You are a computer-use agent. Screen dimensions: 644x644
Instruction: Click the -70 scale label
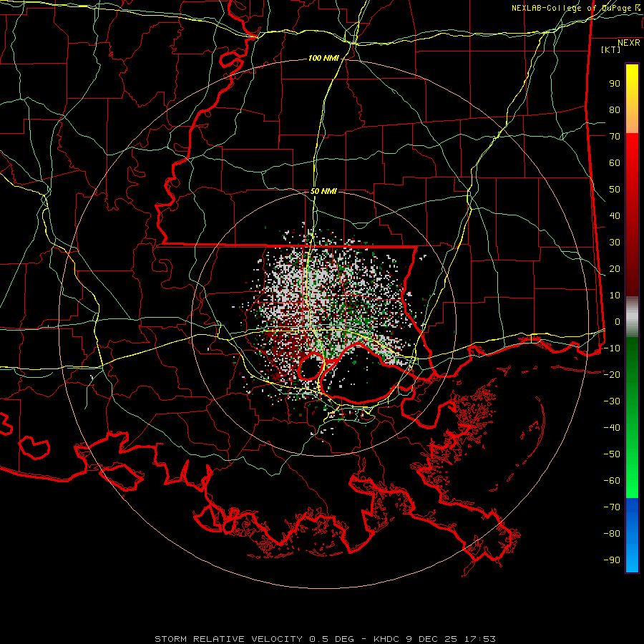click(612, 507)
